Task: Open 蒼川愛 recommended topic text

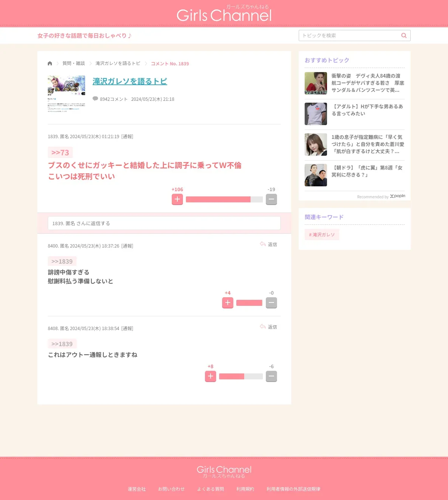Action: click(368, 144)
